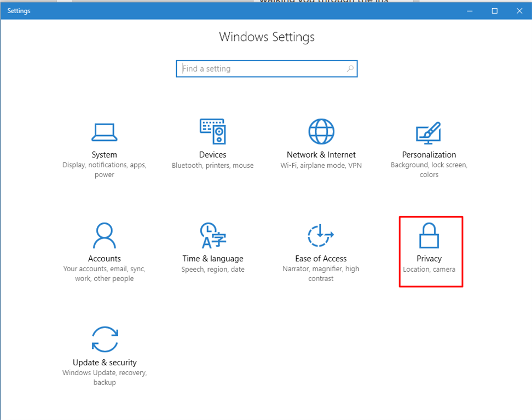This screenshot has height=420, width=532.
Task: Click the search magnifier icon
Action: pos(350,69)
